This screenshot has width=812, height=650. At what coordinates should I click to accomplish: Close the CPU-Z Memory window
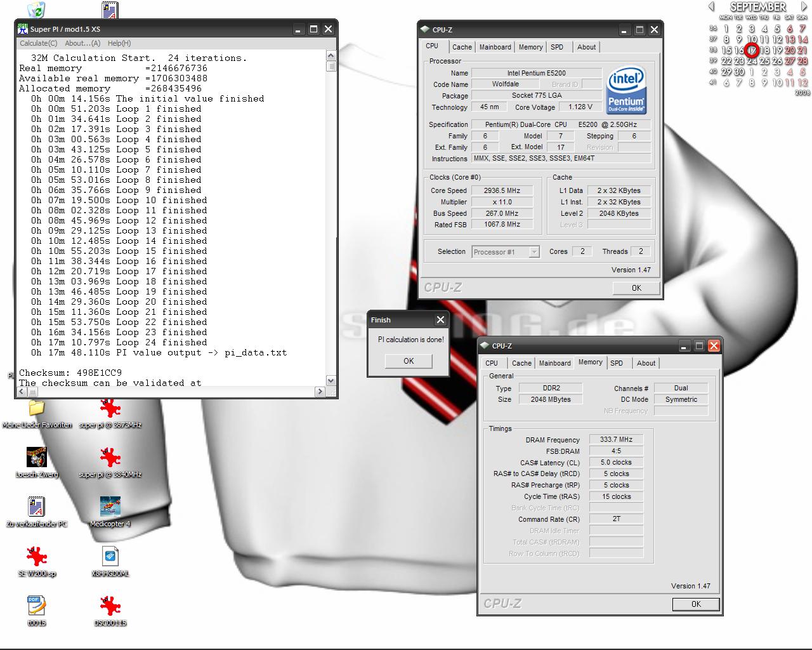click(x=714, y=345)
